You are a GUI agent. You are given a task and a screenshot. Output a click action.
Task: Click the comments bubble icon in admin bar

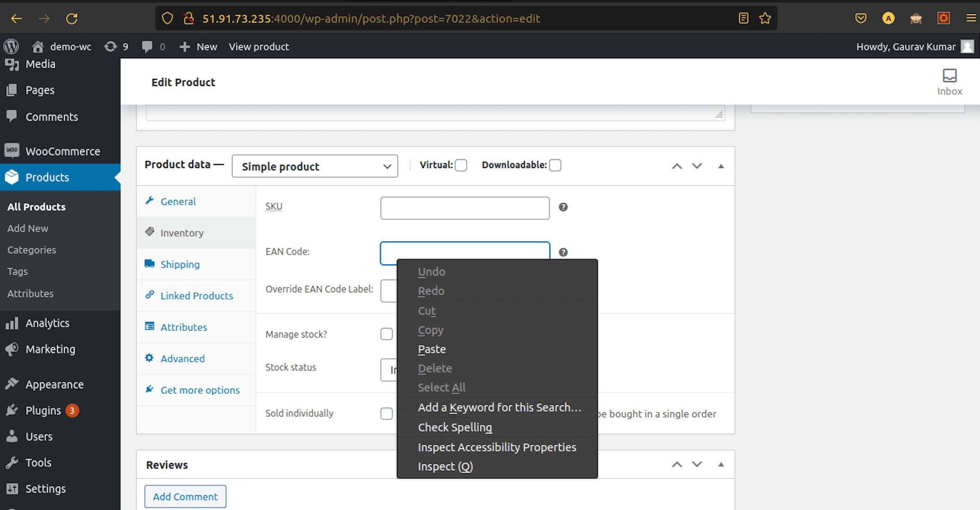pyautogui.click(x=147, y=46)
